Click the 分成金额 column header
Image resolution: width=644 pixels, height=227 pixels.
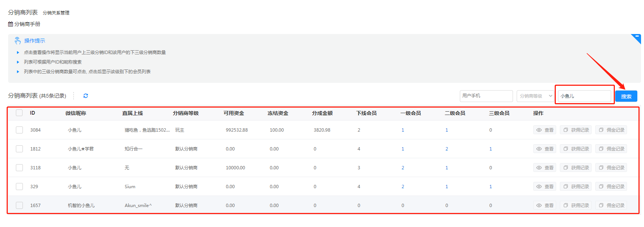coord(322,113)
